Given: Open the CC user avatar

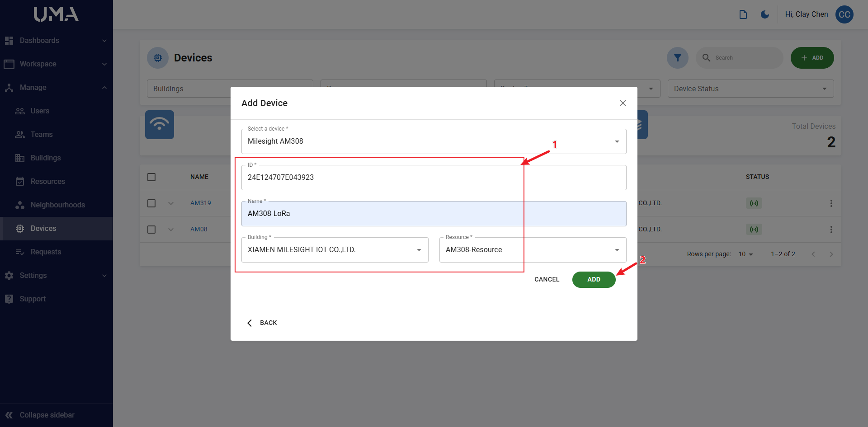Looking at the screenshot, I should pyautogui.click(x=844, y=14).
